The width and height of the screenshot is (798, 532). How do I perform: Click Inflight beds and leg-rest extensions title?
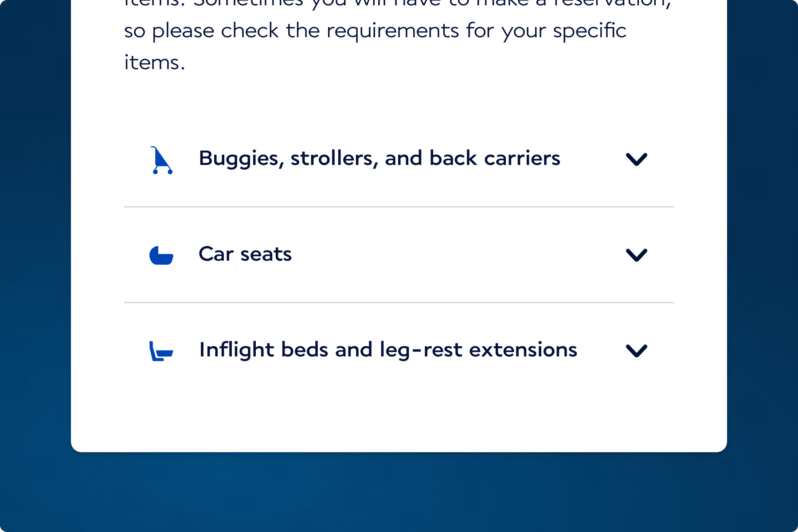388,350
